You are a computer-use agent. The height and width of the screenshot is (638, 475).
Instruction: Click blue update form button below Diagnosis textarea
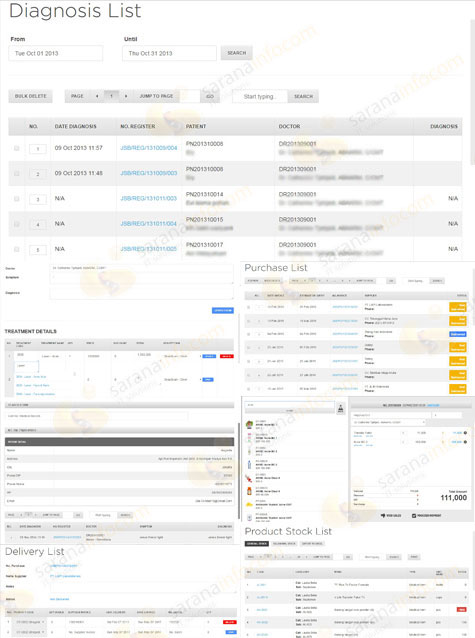point(223,310)
